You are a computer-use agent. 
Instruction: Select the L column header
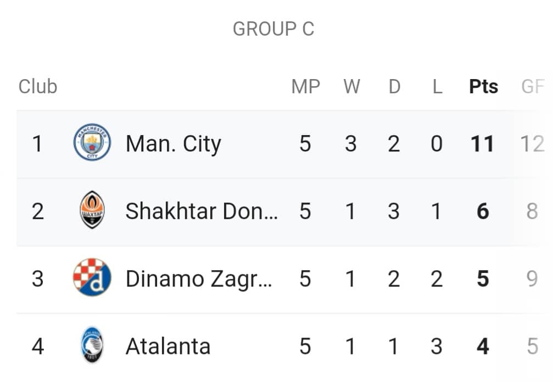click(x=437, y=86)
